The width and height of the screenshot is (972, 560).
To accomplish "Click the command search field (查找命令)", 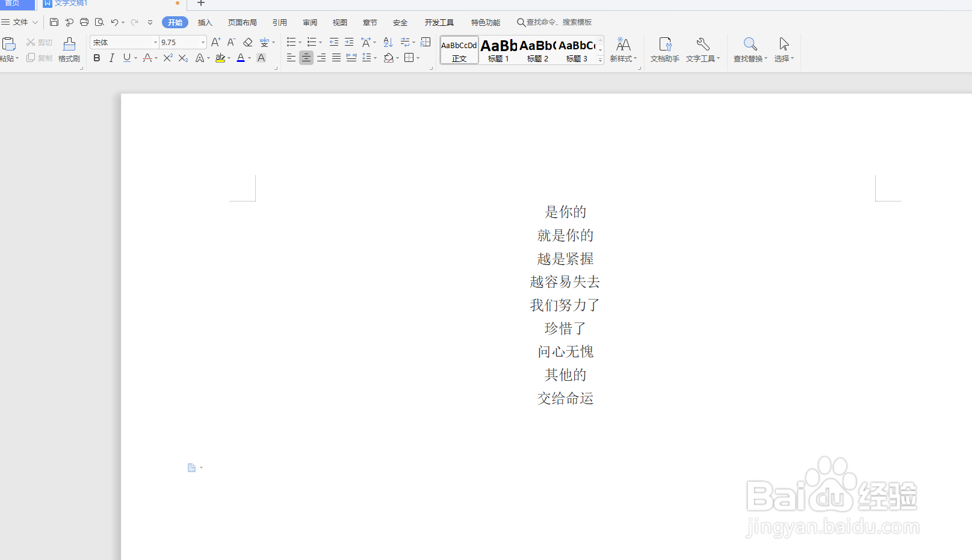I will (x=555, y=22).
